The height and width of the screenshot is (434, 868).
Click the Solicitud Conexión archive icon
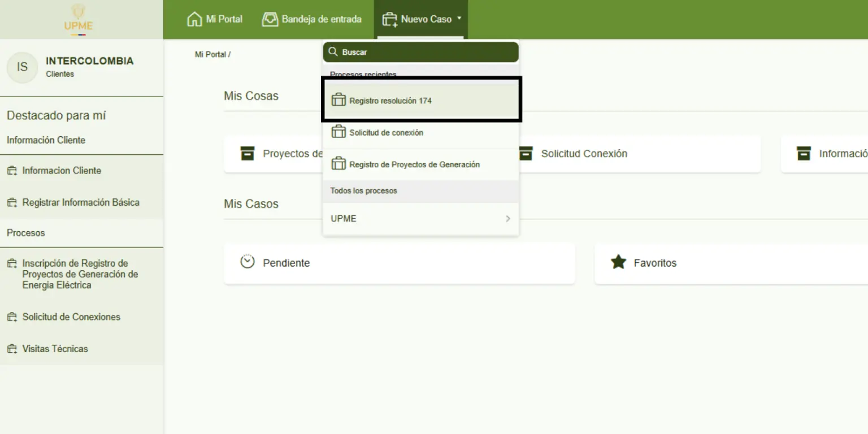point(526,153)
